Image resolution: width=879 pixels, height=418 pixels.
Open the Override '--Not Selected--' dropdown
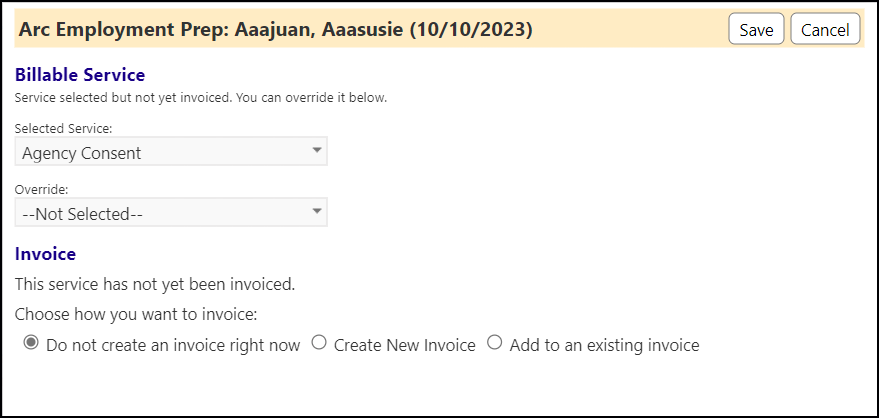pos(171,213)
